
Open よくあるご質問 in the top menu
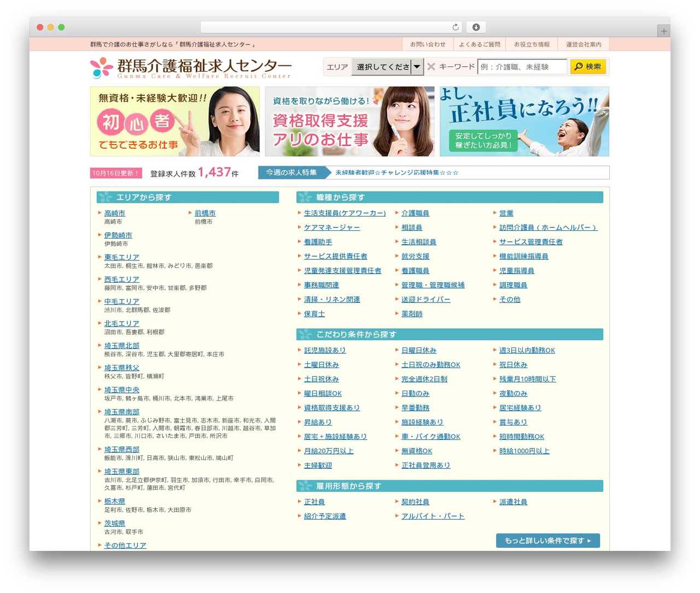tap(480, 44)
